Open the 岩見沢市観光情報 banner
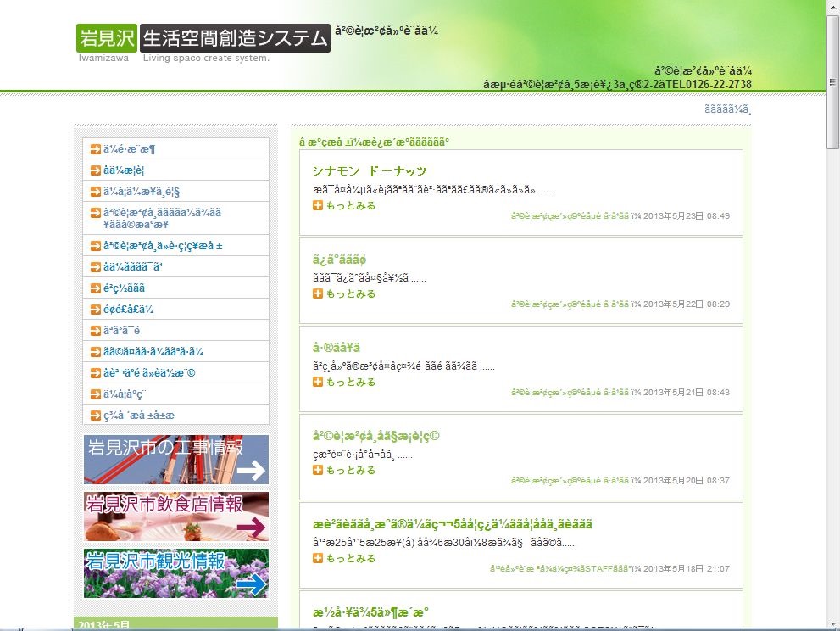This screenshot has height=631, width=840. (x=176, y=573)
